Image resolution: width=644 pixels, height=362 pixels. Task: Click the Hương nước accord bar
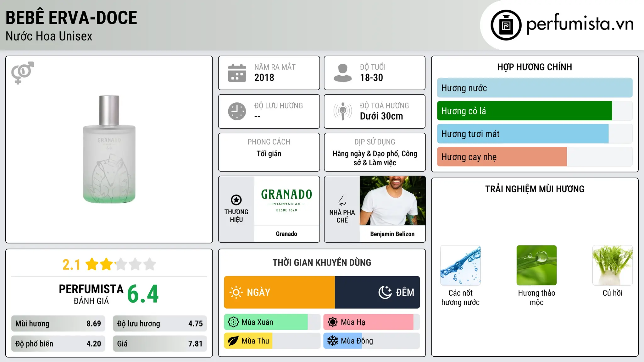coord(535,88)
